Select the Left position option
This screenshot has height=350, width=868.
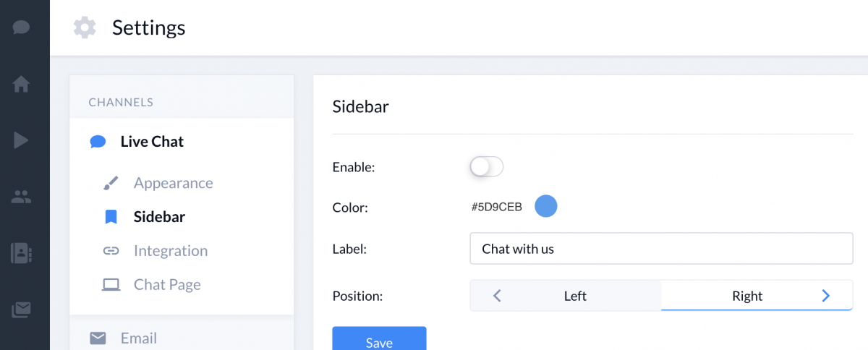point(575,296)
